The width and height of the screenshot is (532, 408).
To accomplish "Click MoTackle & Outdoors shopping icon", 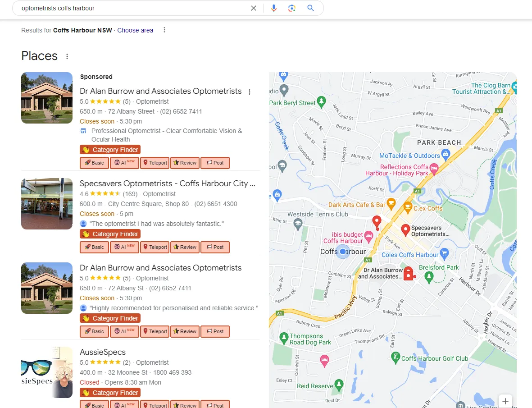I will pyautogui.click(x=446, y=155).
